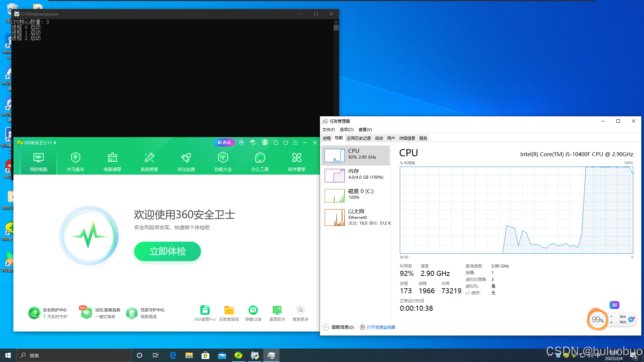
Task: Click the AI办公 badge in title bar
Action: click(224, 142)
